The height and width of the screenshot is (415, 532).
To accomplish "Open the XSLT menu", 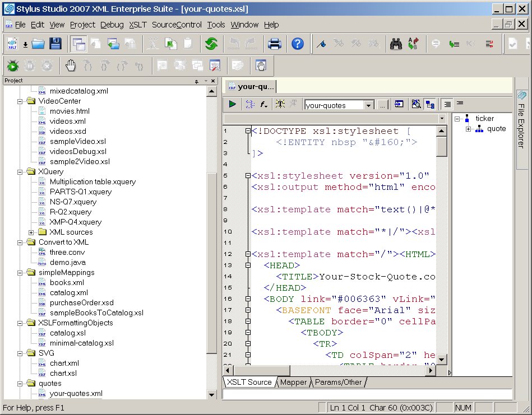I will (x=137, y=25).
